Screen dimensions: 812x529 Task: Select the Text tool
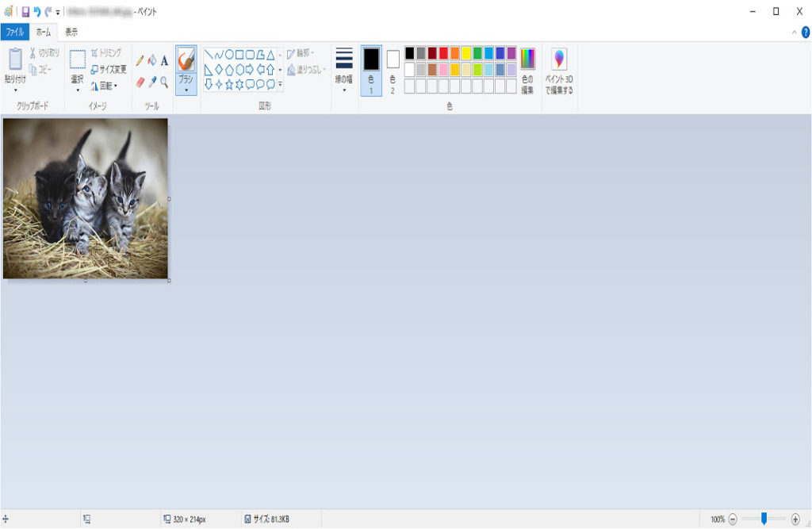tap(164, 60)
